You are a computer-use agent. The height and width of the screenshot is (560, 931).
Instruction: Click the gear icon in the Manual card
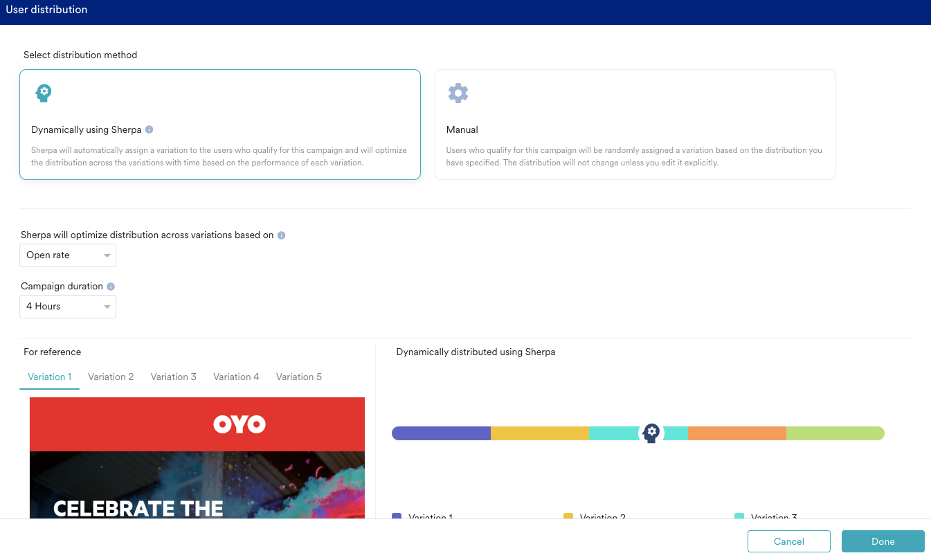pos(458,93)
